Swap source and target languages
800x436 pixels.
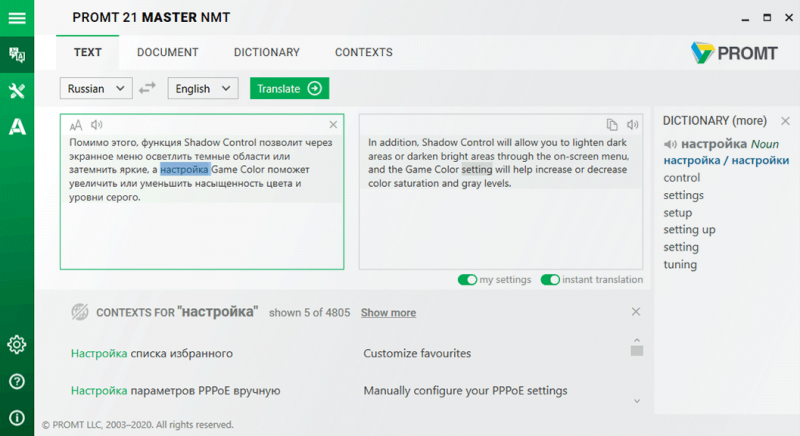click(x=148, y=88)
